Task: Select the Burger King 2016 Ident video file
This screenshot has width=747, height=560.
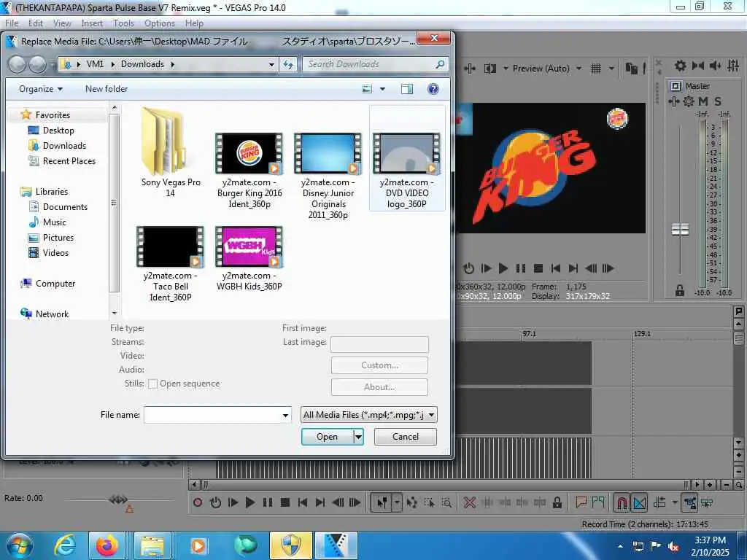Action: click(x=249, y=171)
